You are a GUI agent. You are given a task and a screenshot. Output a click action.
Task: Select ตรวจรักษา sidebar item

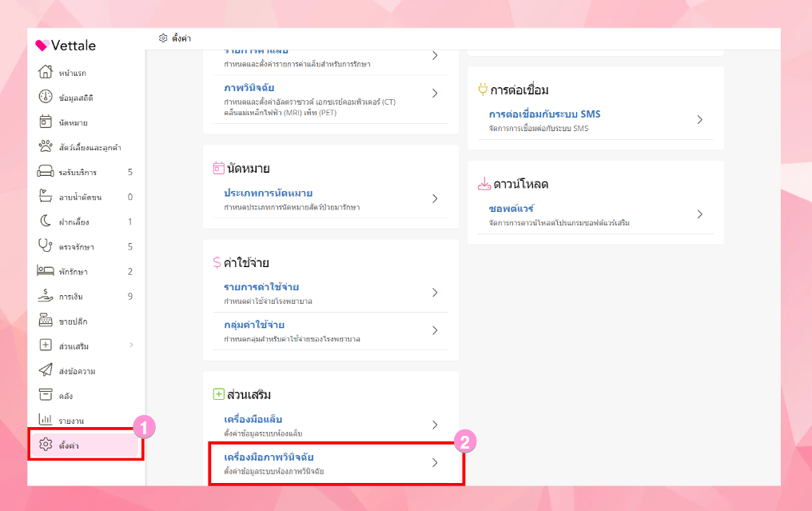tap(76, 247)
